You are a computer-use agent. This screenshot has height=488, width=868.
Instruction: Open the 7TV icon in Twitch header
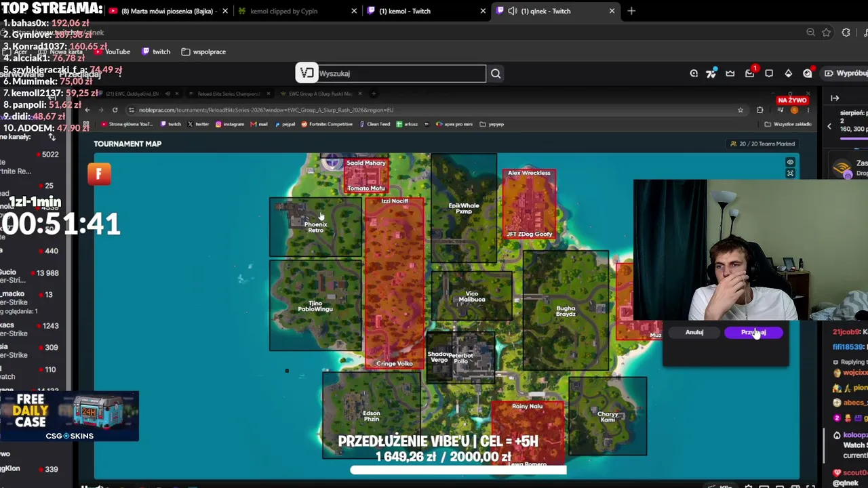point(711,73)
